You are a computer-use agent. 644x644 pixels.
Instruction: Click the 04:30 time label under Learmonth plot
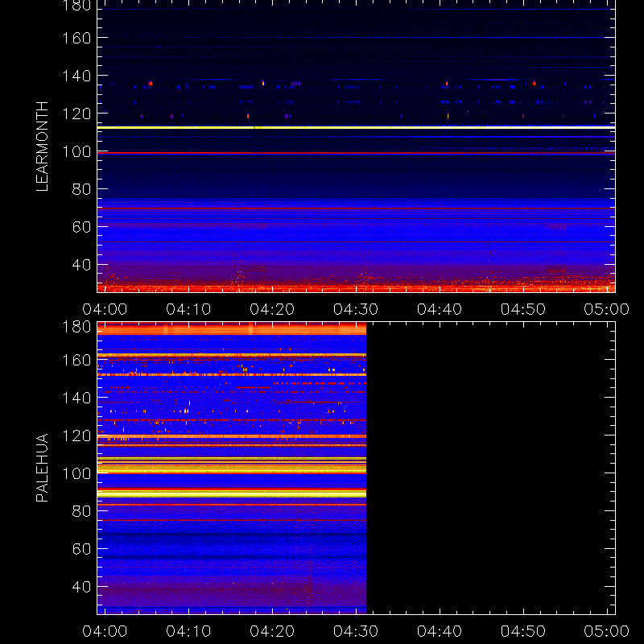tap(356, 309)
